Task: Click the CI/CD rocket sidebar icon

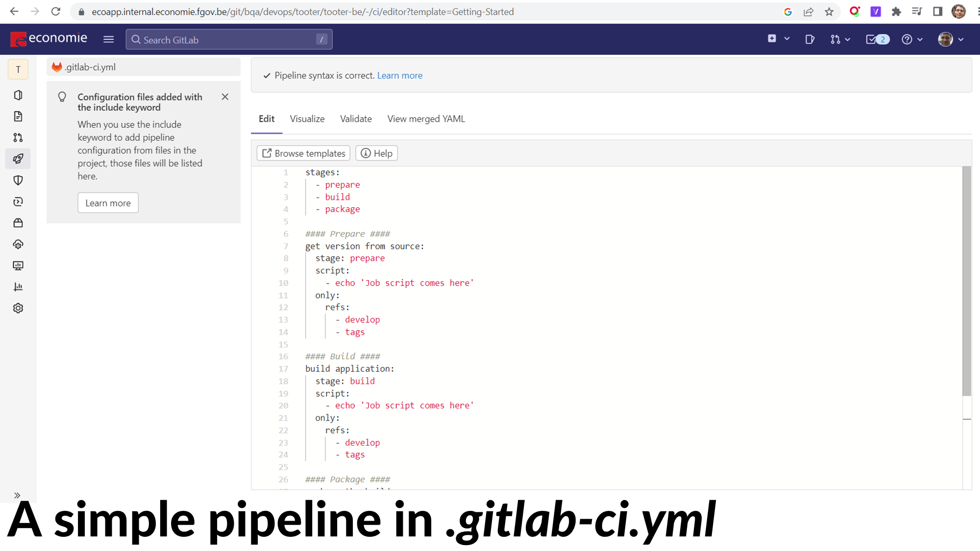Action: [x=18, y=159]
